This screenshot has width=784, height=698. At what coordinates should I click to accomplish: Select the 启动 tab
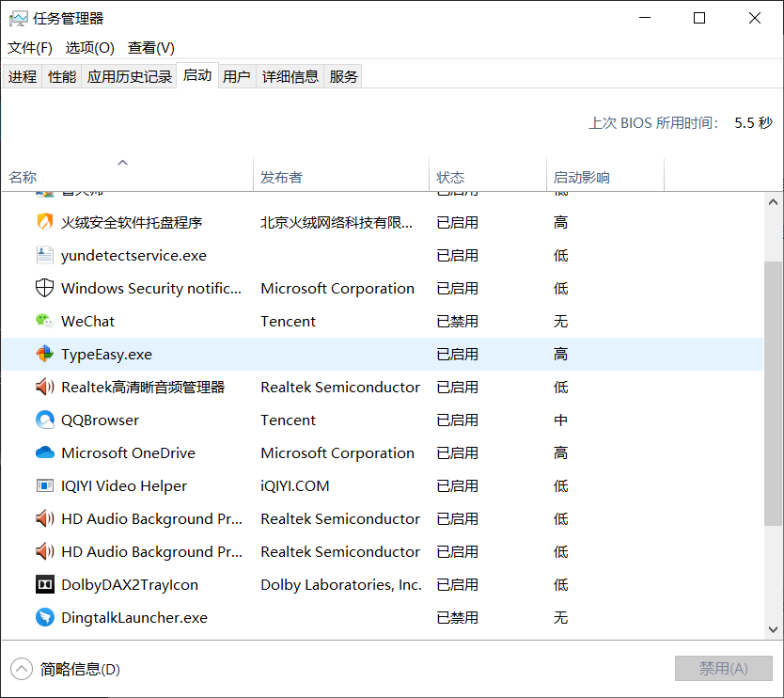tap(197, 75)
